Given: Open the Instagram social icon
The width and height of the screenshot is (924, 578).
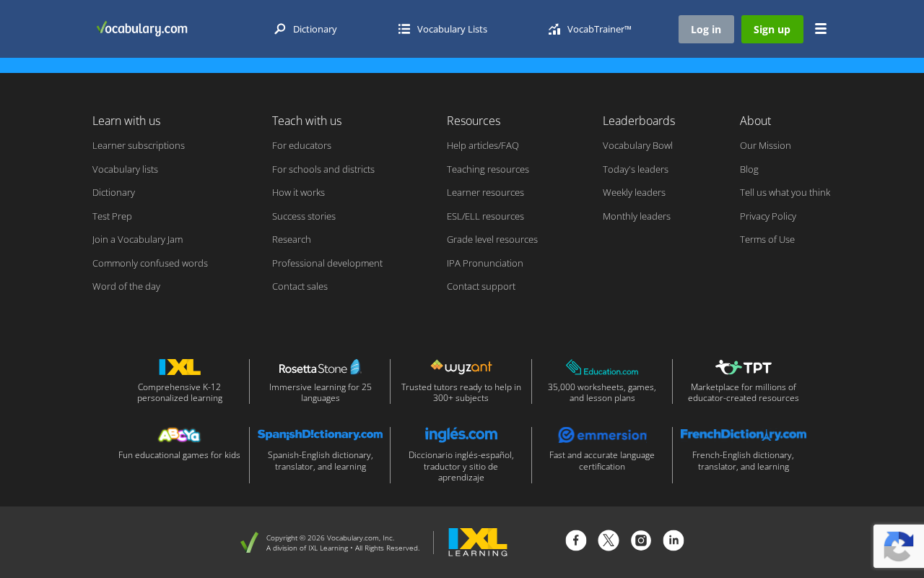Looking at the screenshot, I should [641, 540].
